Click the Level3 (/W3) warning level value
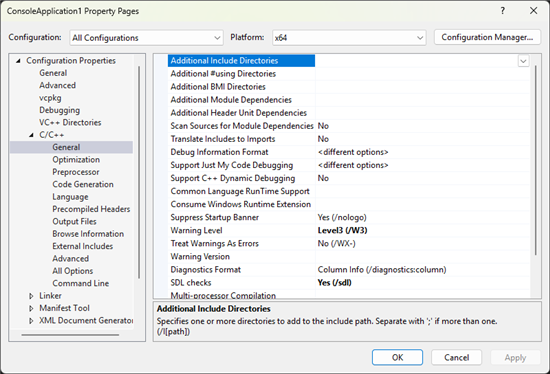 tap(342, 231)
